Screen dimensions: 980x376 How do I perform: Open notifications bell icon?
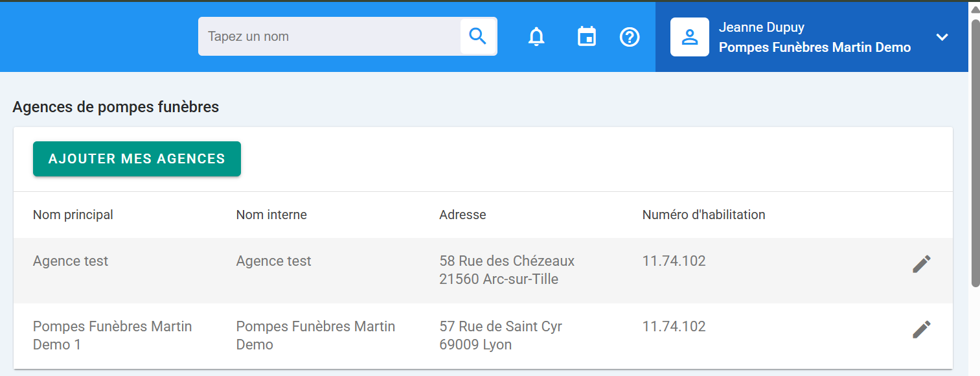click(536, 37)
